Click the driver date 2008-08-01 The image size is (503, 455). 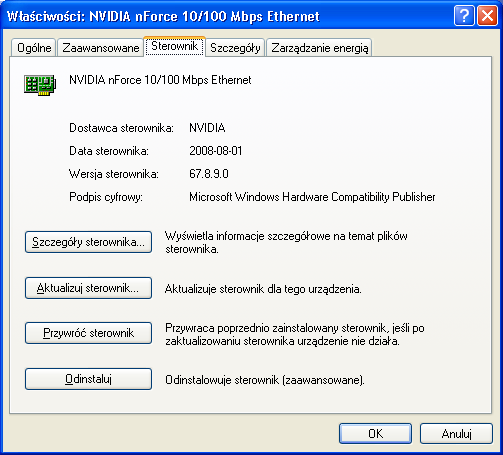216,151
